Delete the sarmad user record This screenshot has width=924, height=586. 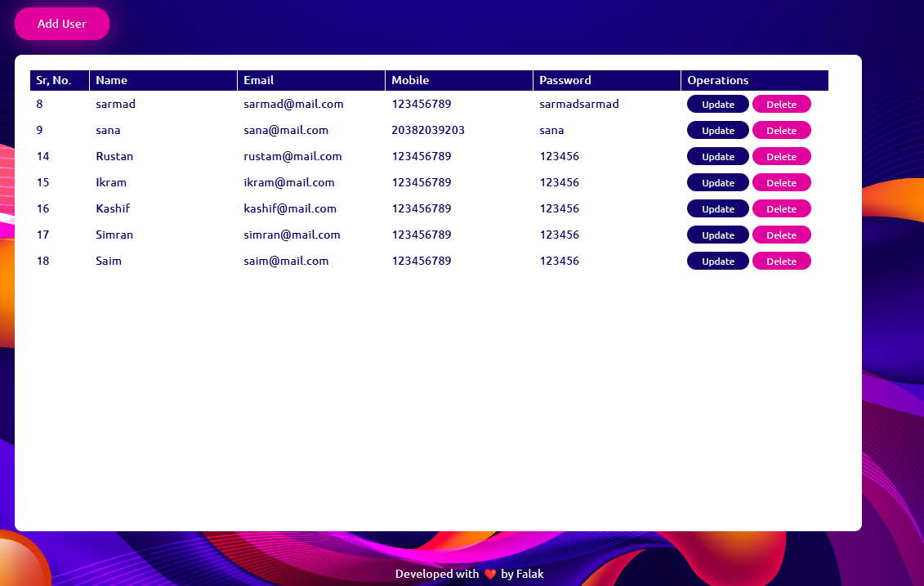(x=781, y=105)
